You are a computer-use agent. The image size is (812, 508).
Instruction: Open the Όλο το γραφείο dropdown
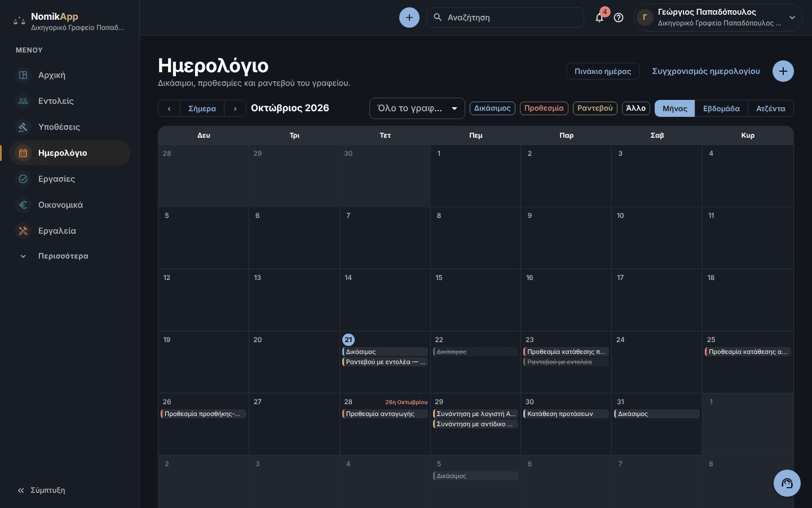pyautogui.click(x=417, y=108)
